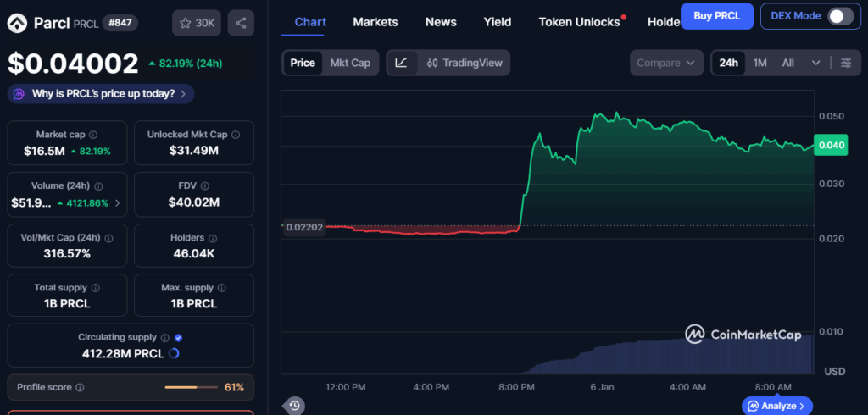Expand Volume (24h) details arrow
Screen dimensions: 868x415
[x=117, y=203]
